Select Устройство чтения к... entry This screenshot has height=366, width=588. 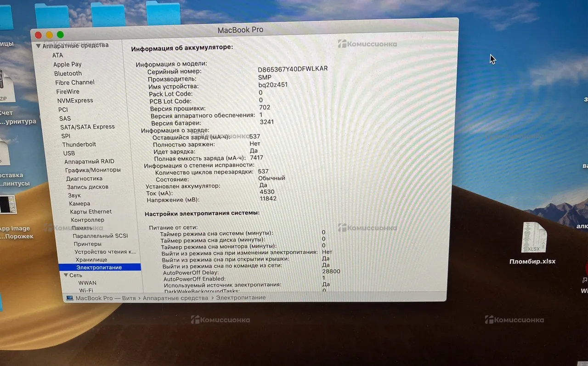(x=106, y=252)
